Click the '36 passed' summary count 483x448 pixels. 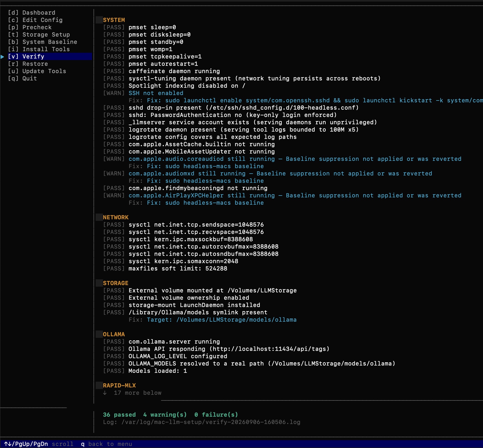click(119, 415)
